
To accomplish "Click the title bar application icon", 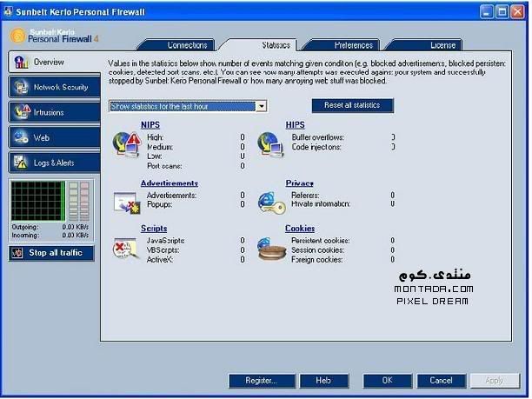I will [8, 11].
